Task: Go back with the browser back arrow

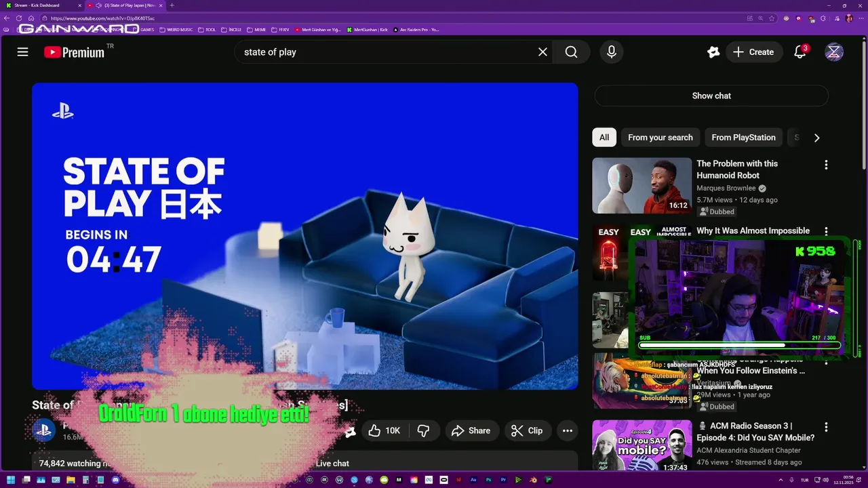Action: (x=7, y=18)
